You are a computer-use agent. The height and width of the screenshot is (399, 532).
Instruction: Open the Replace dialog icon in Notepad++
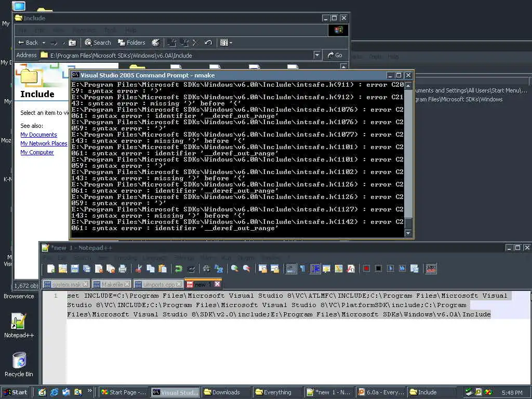(x=219, y=269)
